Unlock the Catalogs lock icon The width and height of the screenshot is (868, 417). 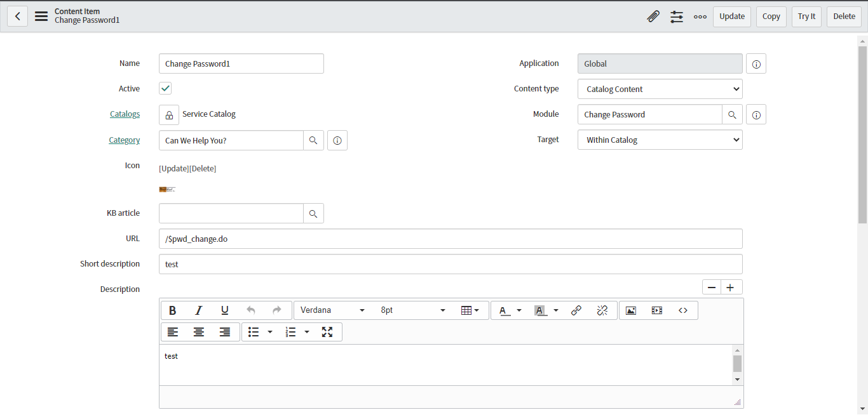click(169, 115)
